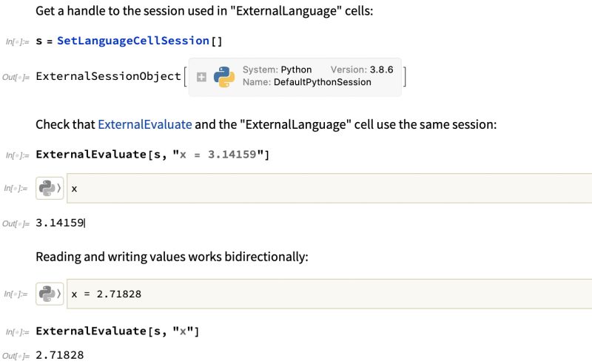Click the DefaultPythonSession name in summary box
The image size is (592, 364).
(322, 82)
